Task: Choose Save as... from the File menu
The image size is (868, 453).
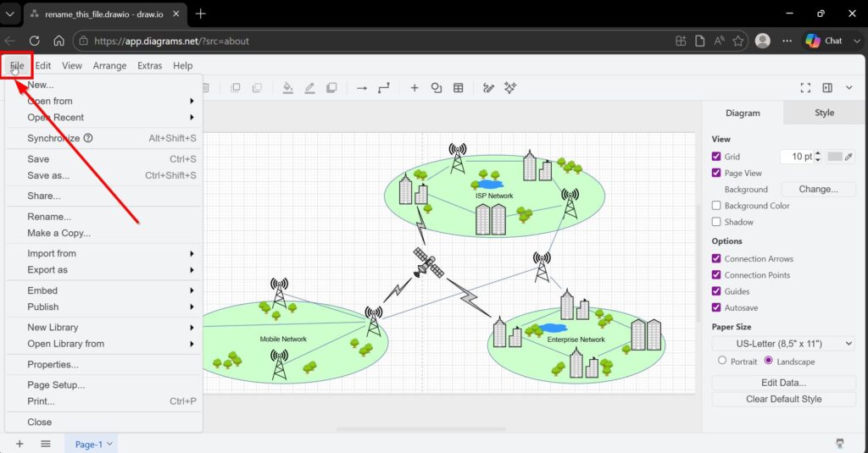Action: (x=103, y=175)
